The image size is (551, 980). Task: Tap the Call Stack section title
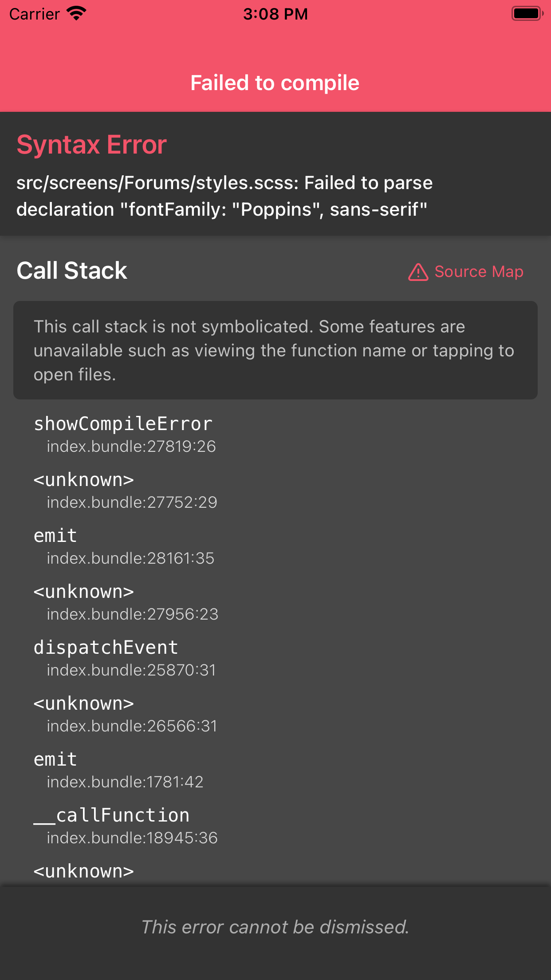coord(72,271)
